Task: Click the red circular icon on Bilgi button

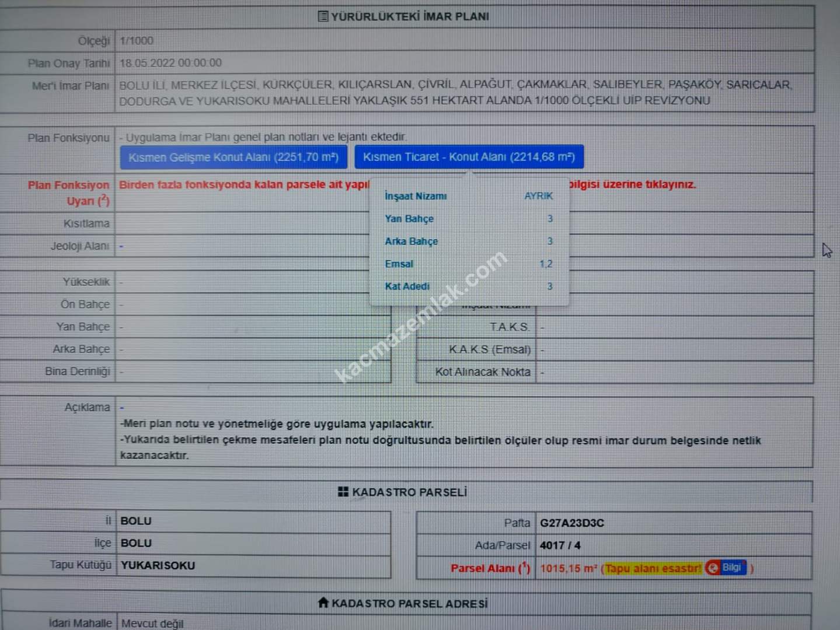Action: click(x=713, y=568)
